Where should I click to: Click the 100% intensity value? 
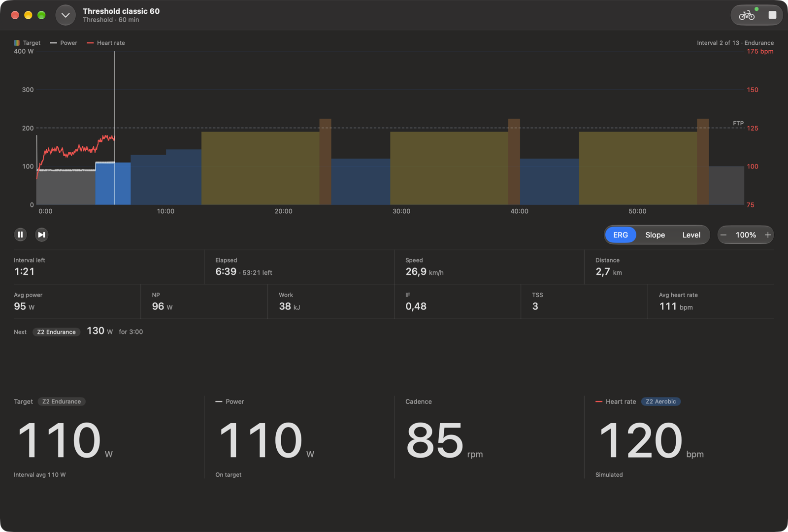click(x=746, y=235)
